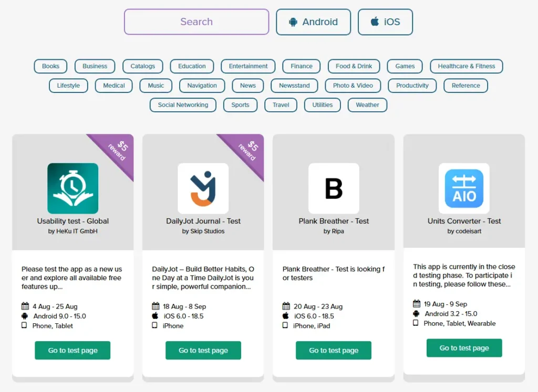Click the Android icon beside Android 9.0 - 15.0

point(25,316)
